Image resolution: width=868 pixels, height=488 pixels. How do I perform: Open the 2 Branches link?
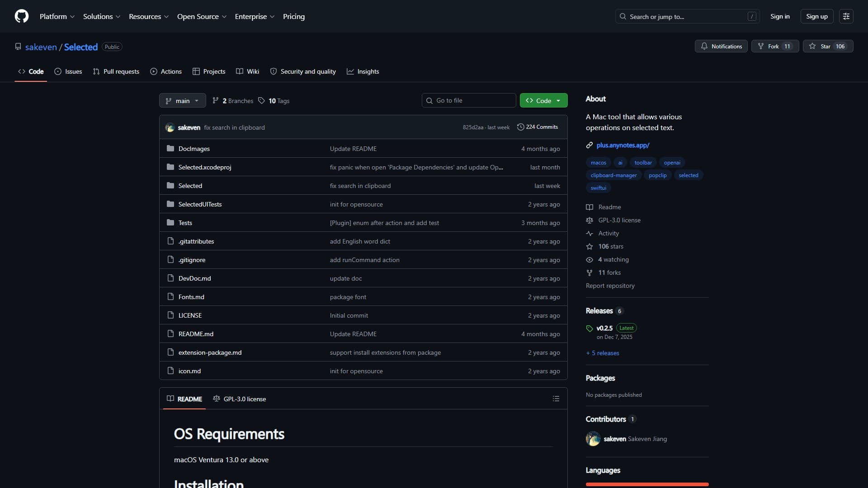click(x=233, y=101)
